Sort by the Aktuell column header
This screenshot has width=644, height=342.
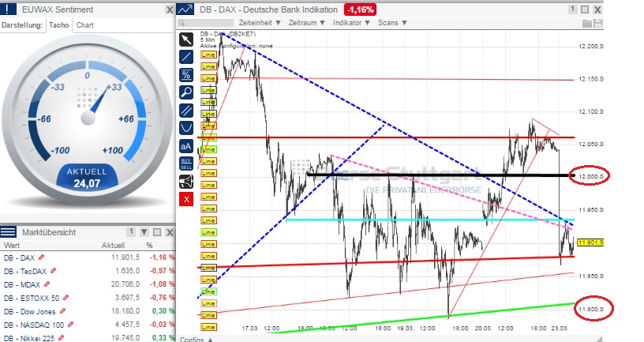[114, 246]
